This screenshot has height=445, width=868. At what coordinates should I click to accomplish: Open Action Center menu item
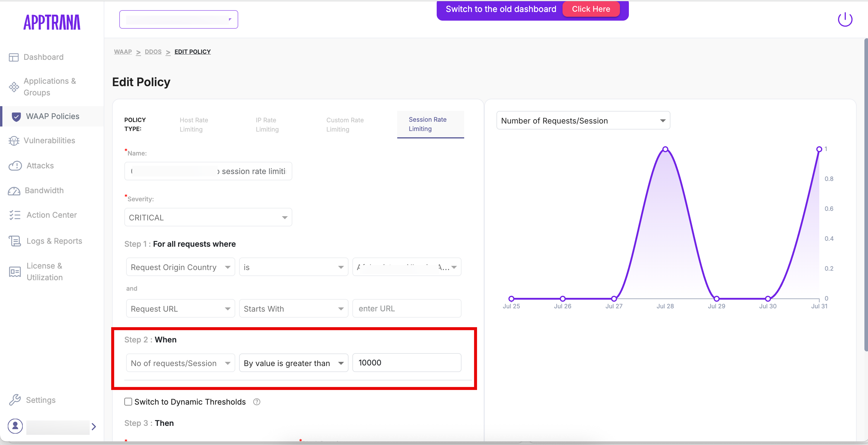(51, 215)
